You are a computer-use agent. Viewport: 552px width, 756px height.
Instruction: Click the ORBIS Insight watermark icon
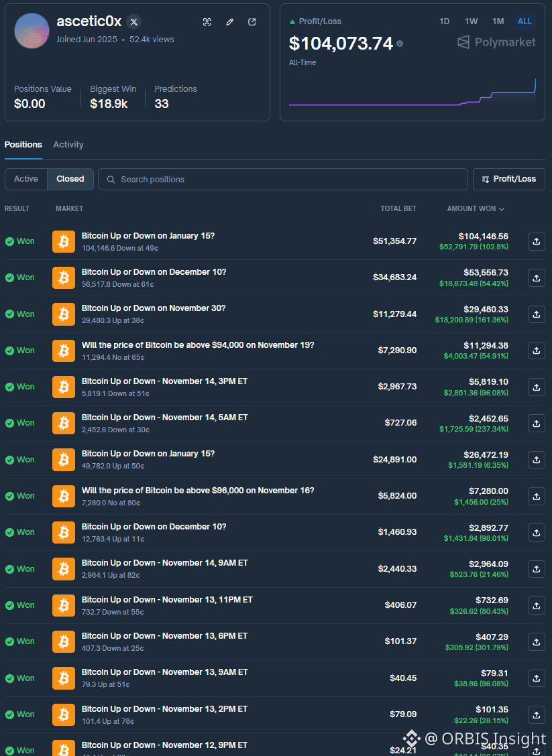point(411,738)
